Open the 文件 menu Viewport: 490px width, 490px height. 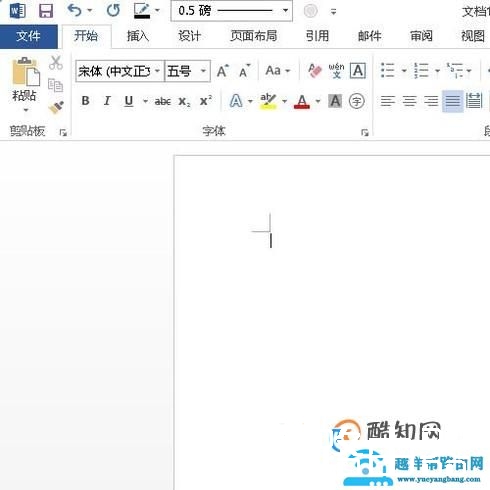click(29, 36)
